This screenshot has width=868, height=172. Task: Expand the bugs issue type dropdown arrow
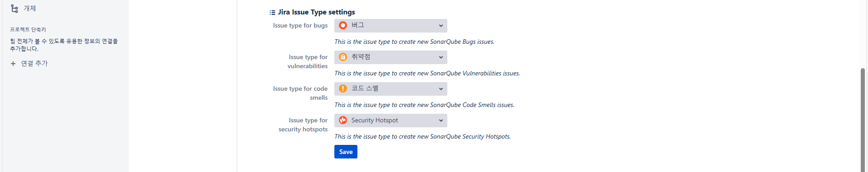pyautogui.click(x=441, y=26)
